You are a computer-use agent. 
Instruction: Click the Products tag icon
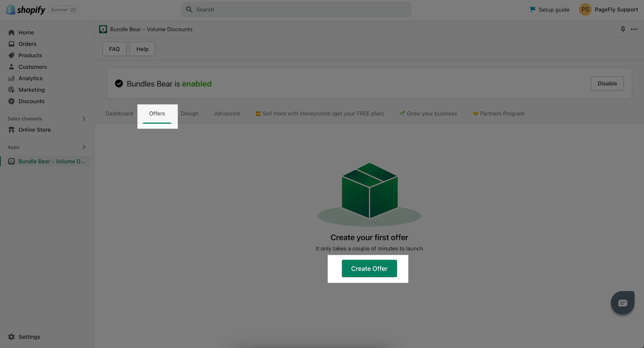11,56
